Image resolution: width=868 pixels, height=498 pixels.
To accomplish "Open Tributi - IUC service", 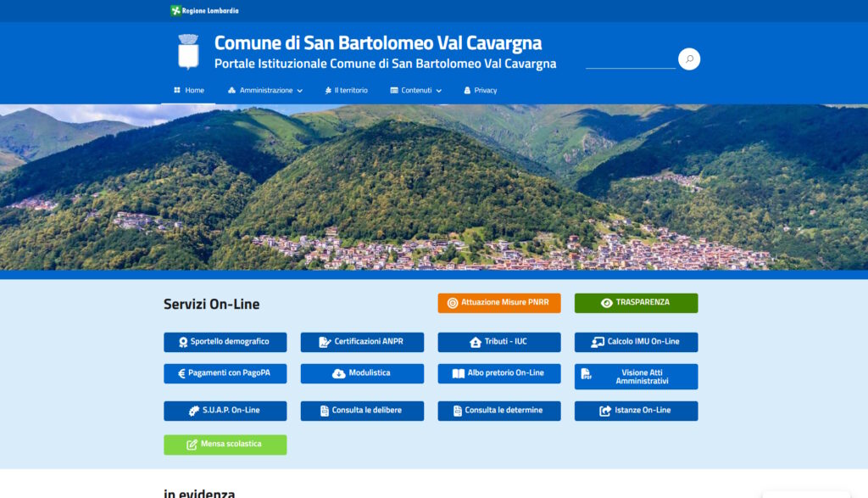I will [x=499, y=343].
